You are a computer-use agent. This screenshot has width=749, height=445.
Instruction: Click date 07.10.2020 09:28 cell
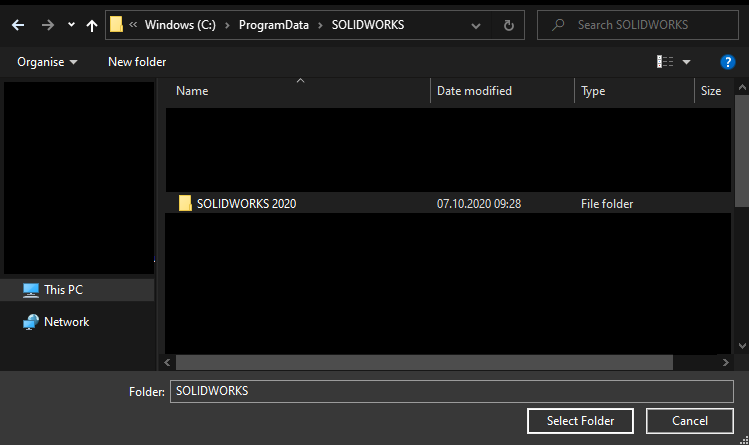pyautogui.click(x=479, y=204)
